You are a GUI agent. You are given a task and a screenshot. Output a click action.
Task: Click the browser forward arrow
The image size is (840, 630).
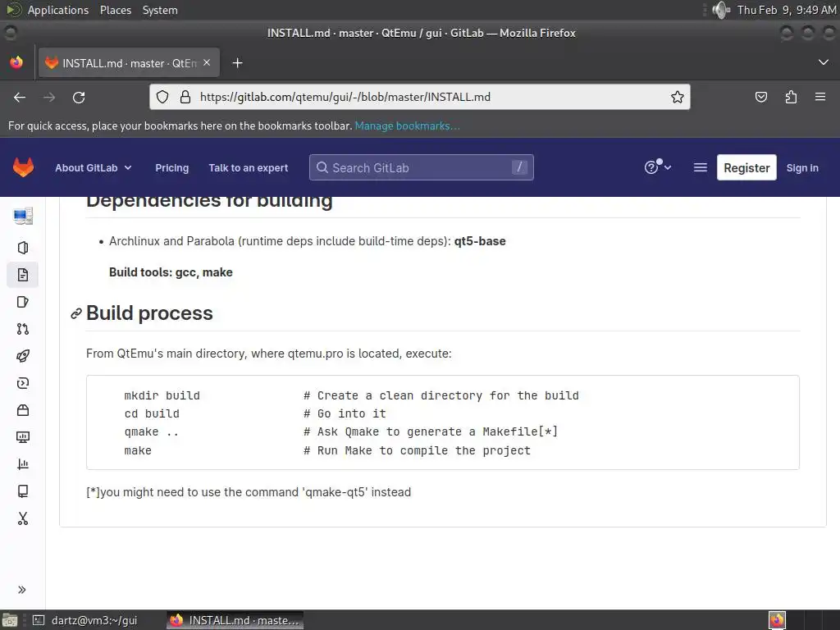(x=49, y=98)
